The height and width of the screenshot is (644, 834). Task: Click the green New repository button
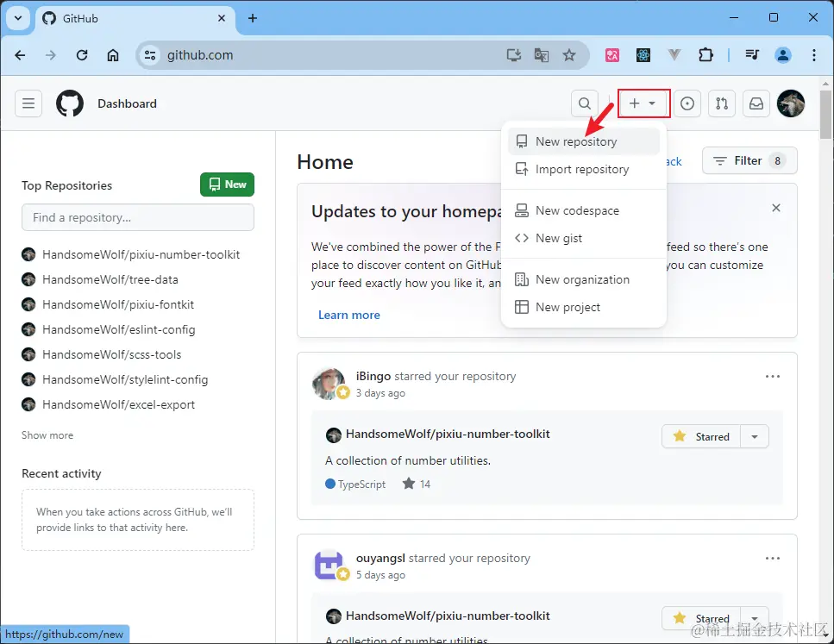click(227, 184)
